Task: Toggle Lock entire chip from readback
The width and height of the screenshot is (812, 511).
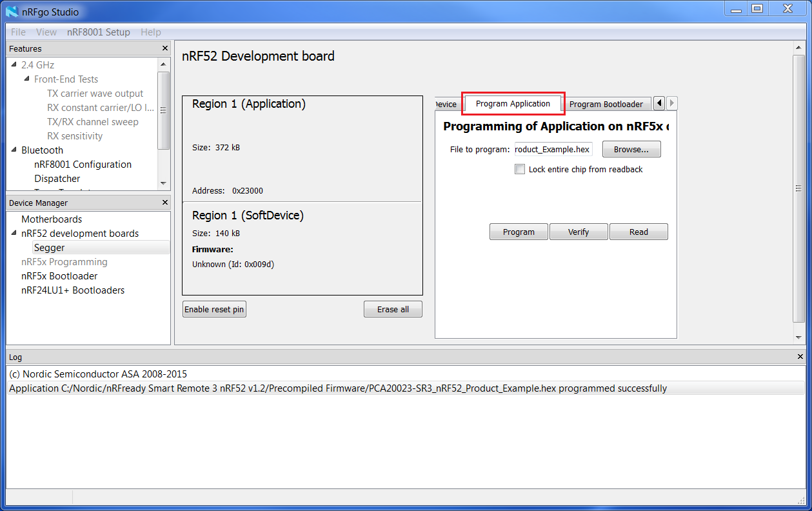Action: (x=520, y=169)
